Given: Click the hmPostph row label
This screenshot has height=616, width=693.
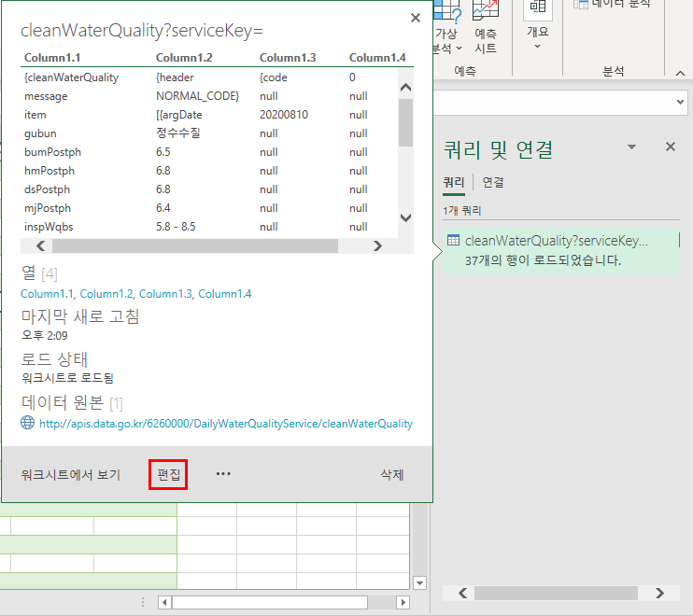Looking at the screenshot, I should [x=49, y=171].
